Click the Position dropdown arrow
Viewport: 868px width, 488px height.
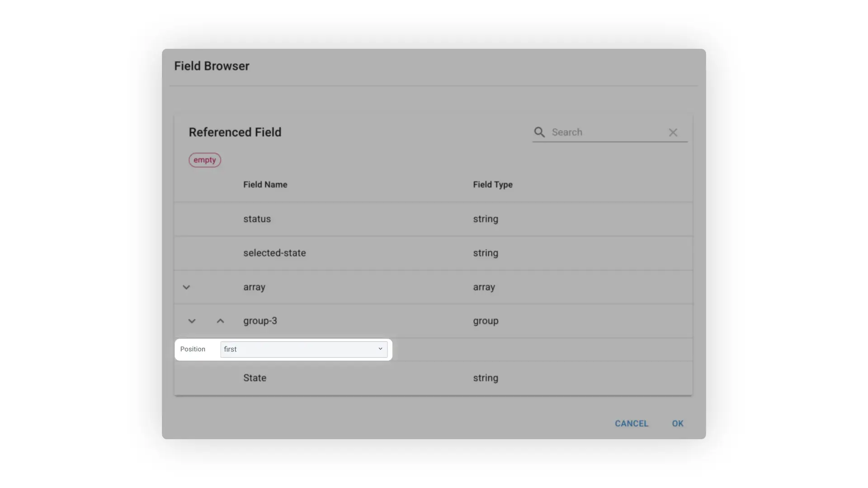(380, 349)
